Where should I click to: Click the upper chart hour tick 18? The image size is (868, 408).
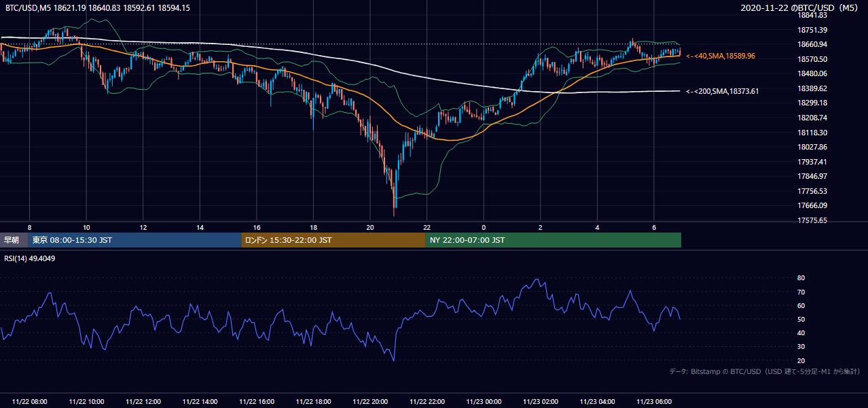pyautogui.click(x=313, y=226)
